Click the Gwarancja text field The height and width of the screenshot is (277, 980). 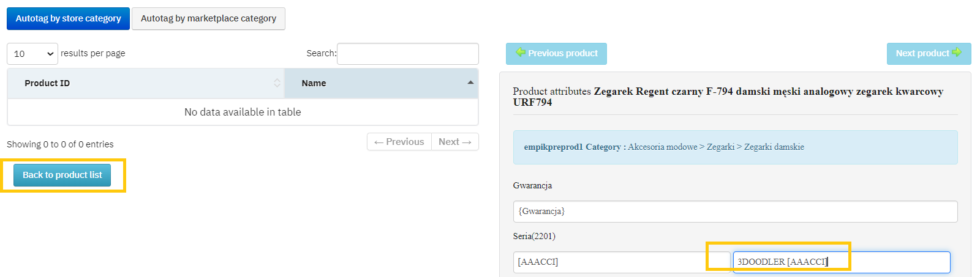click(x=735, y=212)
